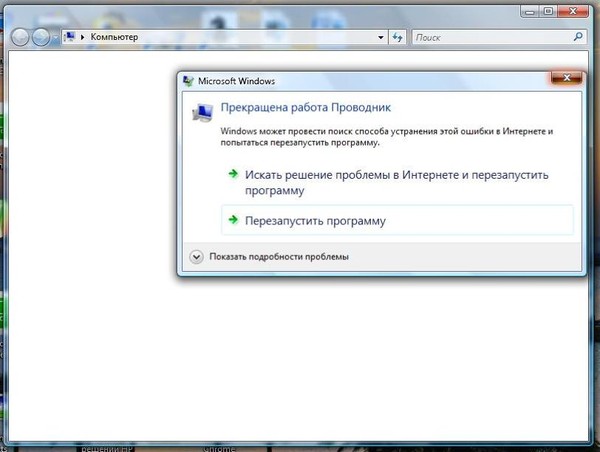Click the Прекращена работа Проводник heading
Image resolution: width=600 pixels, height=452 pixels.
click(306, 108)
